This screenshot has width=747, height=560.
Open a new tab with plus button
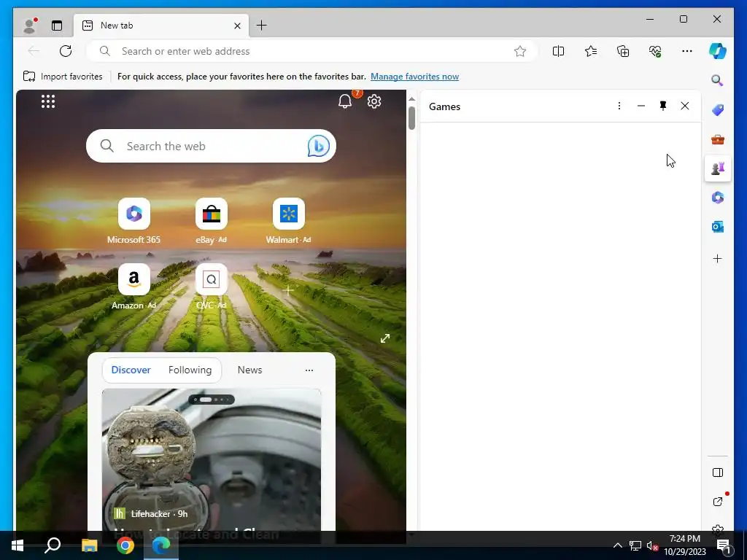[x=262, y=26]
